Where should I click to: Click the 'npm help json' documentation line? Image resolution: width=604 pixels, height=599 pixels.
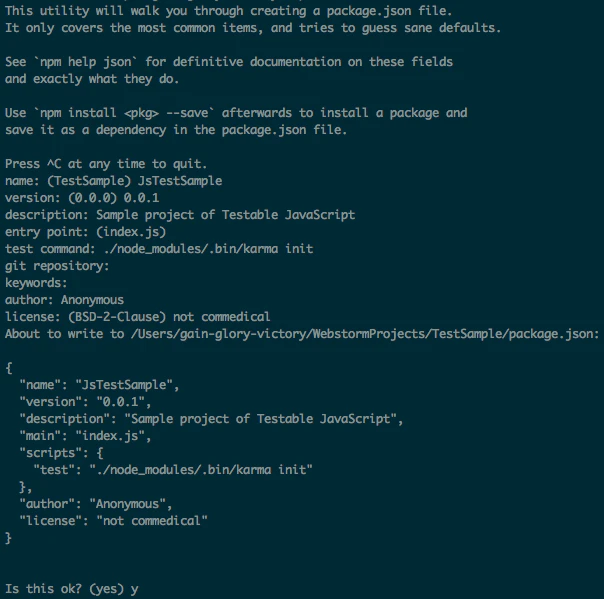point(229,62)
